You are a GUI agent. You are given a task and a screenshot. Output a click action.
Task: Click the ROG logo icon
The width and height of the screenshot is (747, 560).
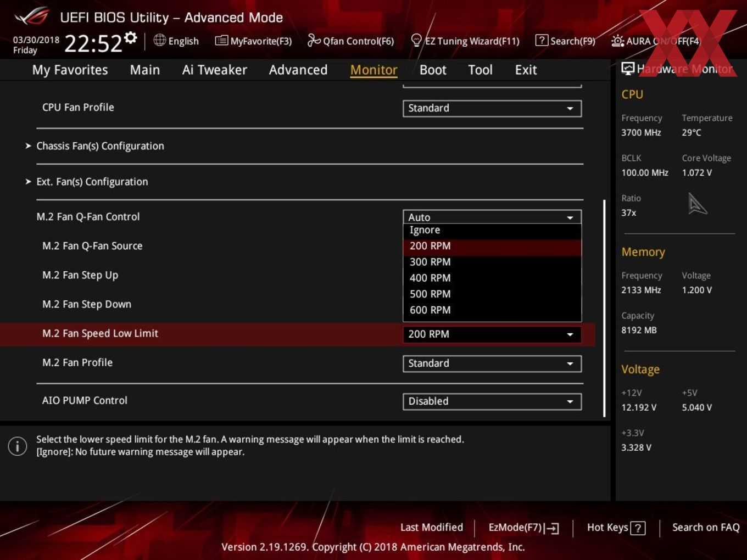32,17
